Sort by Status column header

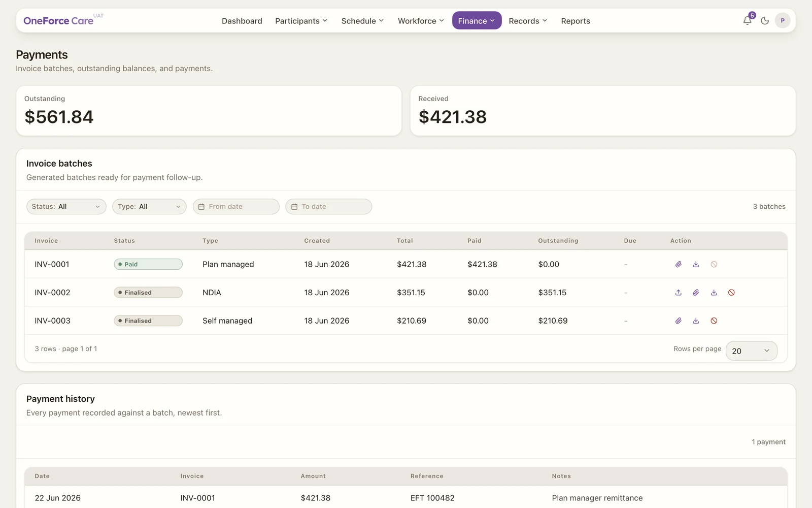click(124, 241)
